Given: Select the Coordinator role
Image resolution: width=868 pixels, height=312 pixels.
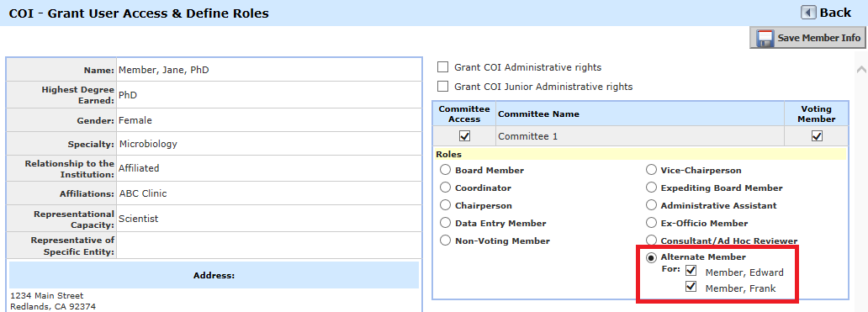Looking at the screenshot, I should coord(445,188).
